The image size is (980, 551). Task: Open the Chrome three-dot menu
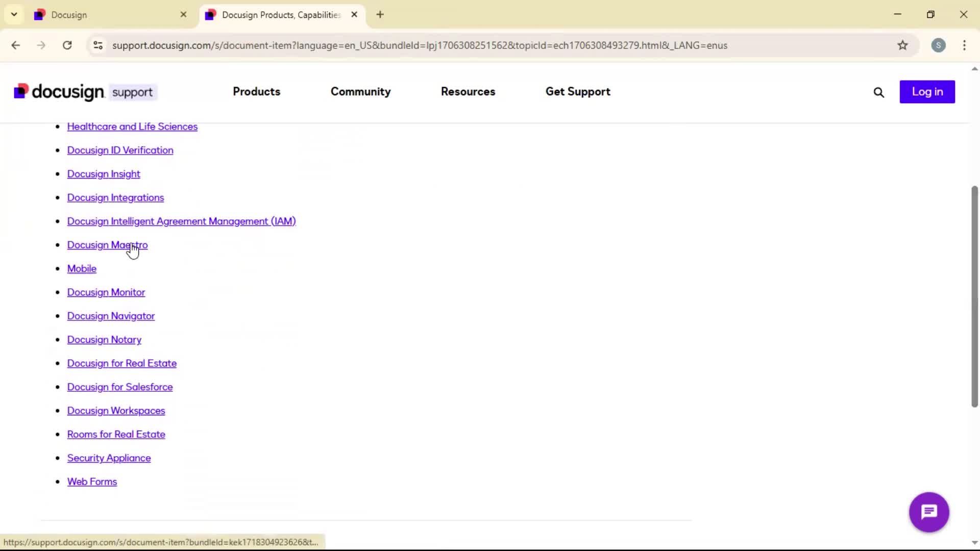pos(964,45)
